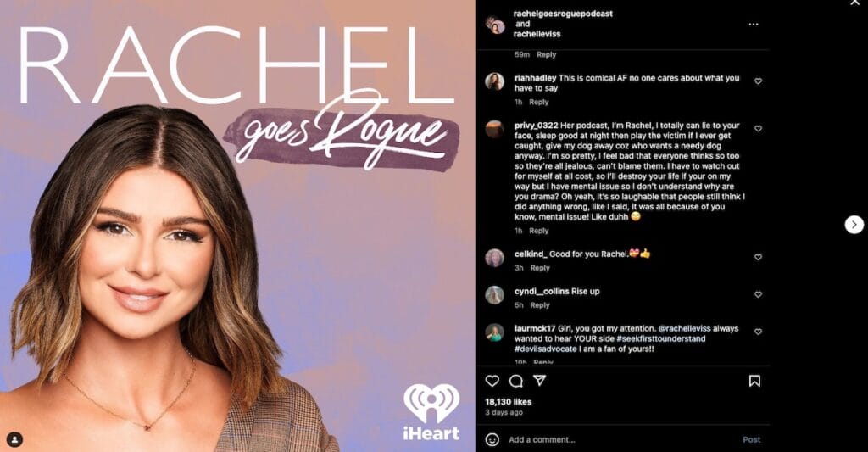Go to next post with arrow
The width and height of the screenshot is (868, 452).
point(854,225)
